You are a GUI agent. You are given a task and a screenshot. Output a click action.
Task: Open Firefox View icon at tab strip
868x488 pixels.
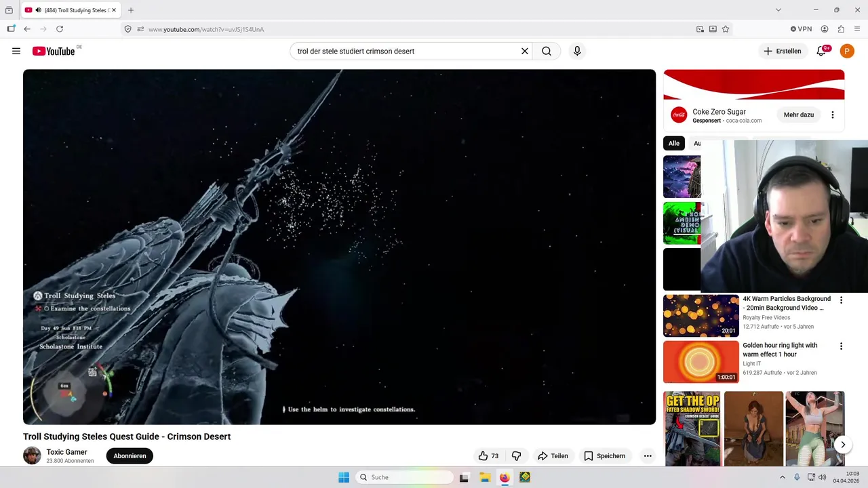pos(9,10)
